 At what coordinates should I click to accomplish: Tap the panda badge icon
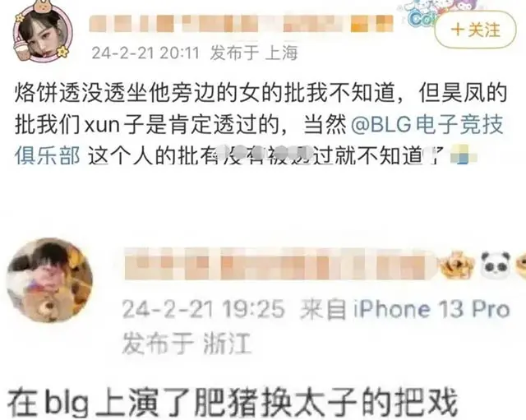click(x=496, y=265)
